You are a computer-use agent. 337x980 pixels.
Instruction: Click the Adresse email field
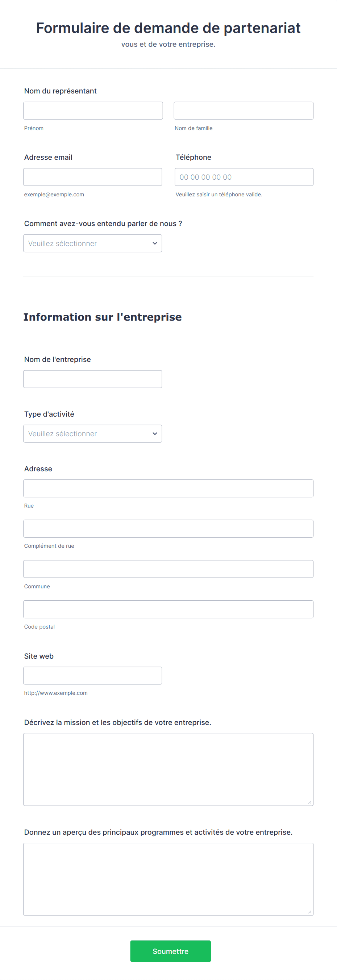tap(92, 176)
